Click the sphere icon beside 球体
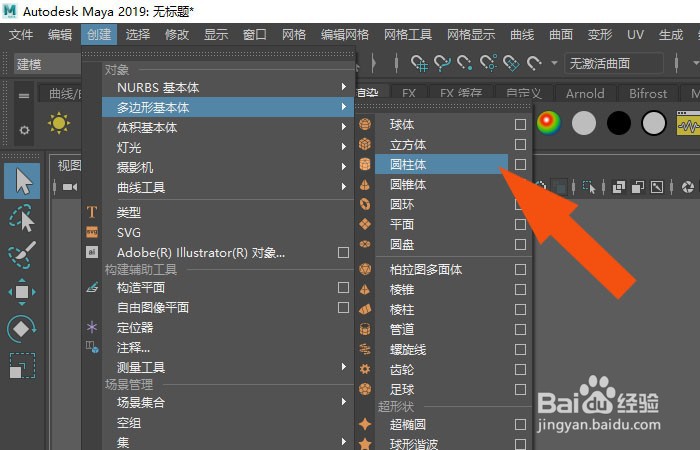This screenshot has height=450, width=700. click(365, 124)
